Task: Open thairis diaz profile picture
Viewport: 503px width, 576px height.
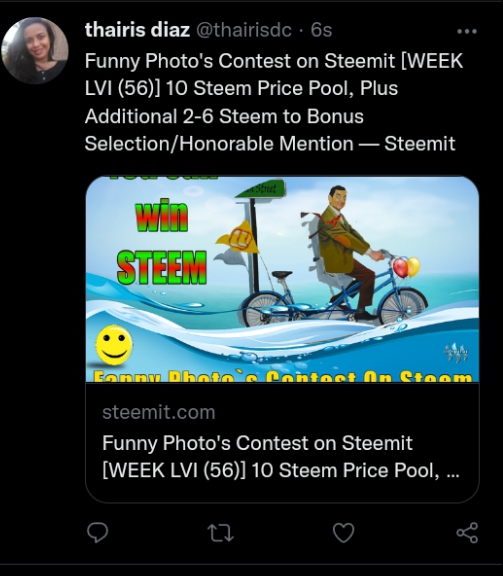Action: (35, 50)
